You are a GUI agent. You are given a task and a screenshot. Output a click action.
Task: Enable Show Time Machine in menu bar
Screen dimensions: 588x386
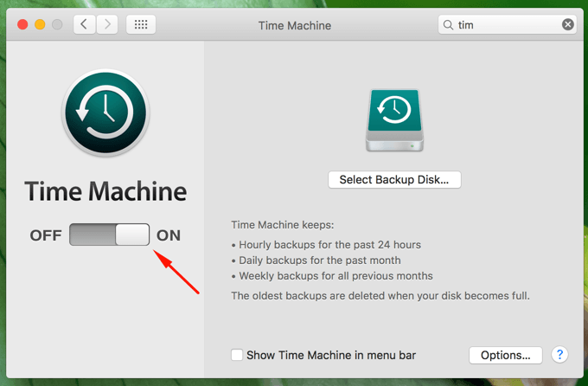(237, 355)
